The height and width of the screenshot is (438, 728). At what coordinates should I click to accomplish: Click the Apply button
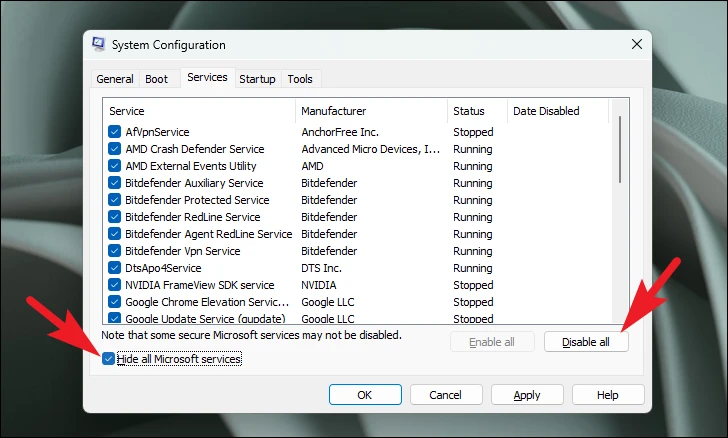pyautogui.click(x=527, y=395)
